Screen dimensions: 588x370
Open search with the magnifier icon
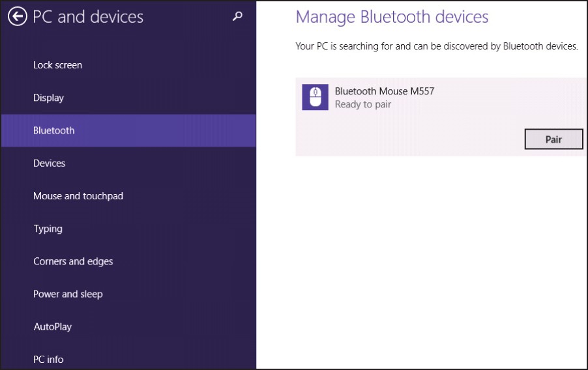pos(237,17)
